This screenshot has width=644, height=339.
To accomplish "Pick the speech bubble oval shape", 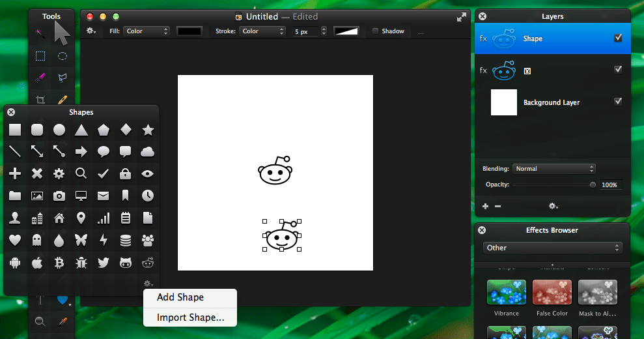I will coord(103,152).
